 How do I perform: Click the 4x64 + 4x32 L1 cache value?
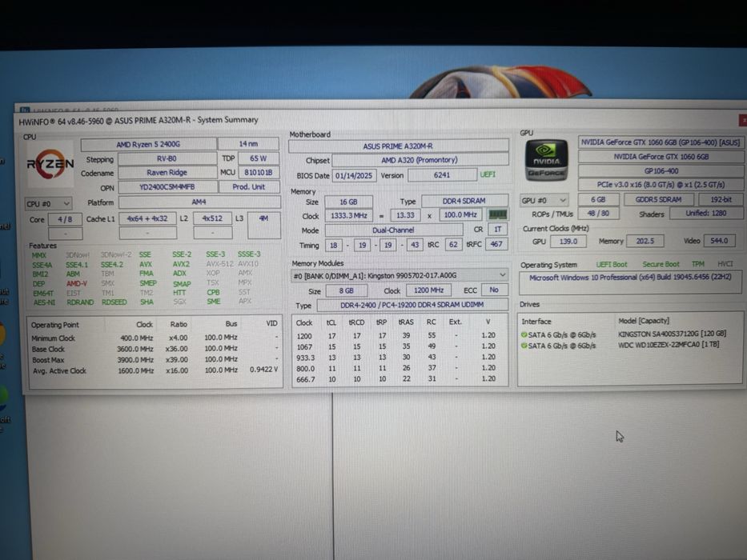pyautogui.click(x=147, y=218)
